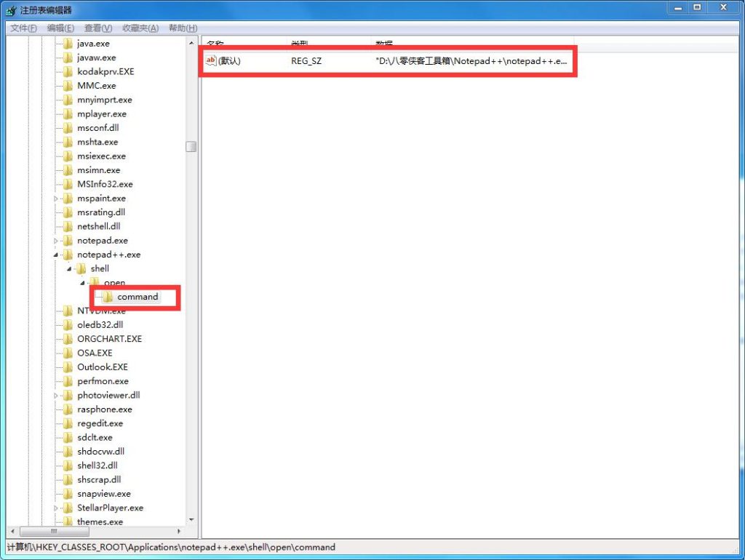
Task: Select the shdocvw.dll key
Action: tap(100, 451)
